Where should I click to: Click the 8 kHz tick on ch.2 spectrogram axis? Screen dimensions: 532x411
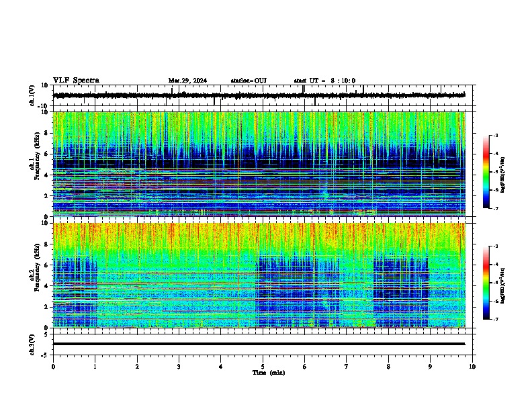(x=46, y=244)
